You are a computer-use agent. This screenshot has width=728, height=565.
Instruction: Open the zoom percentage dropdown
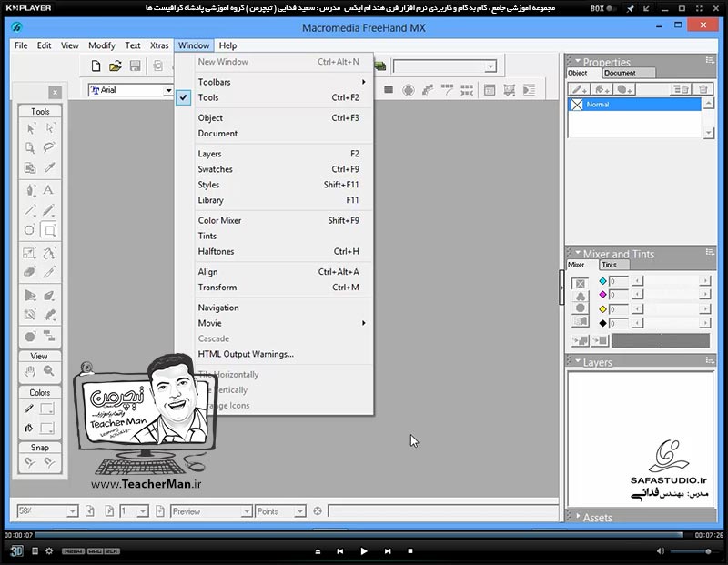click(72, 511)
